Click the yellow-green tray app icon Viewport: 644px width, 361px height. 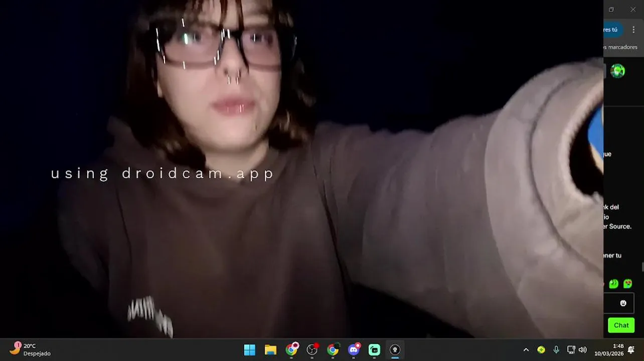[x=541, y=350]
